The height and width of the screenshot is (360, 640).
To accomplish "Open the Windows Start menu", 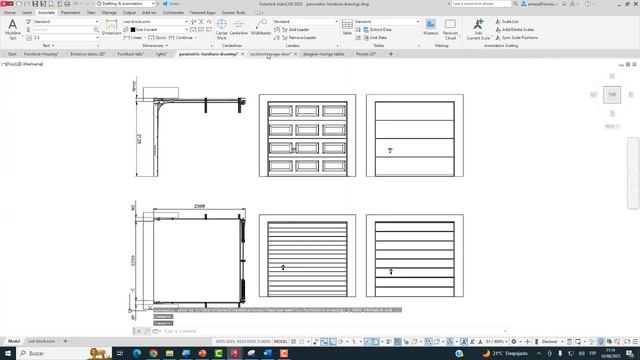I will pos(7,353).
